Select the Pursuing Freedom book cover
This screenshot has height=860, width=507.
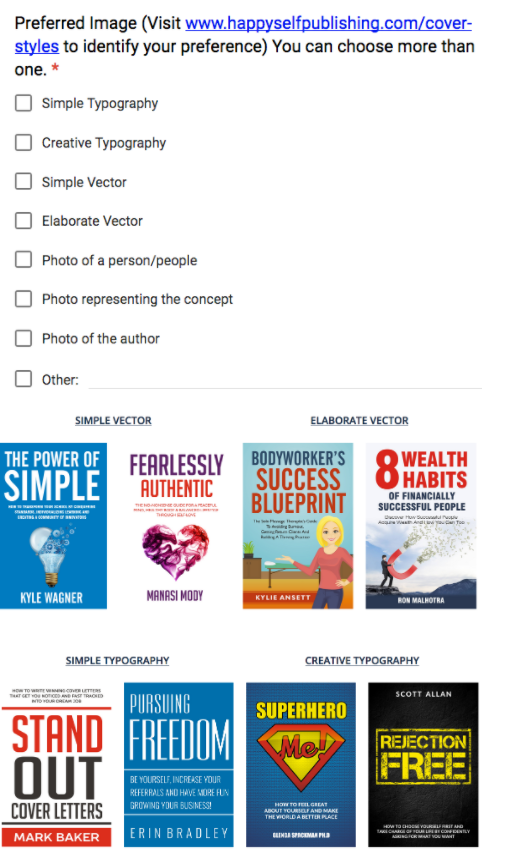click(x=179, y=765)
